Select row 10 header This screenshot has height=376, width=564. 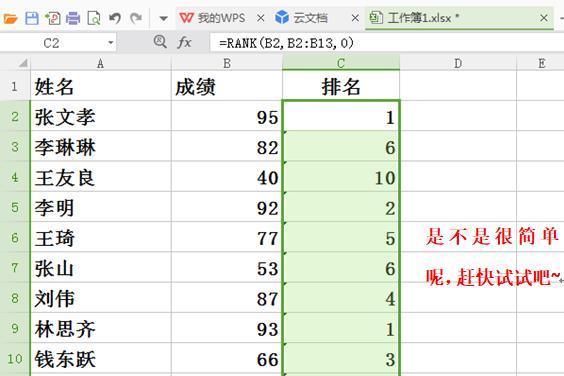pyautogui.click(x=15, y=358)
